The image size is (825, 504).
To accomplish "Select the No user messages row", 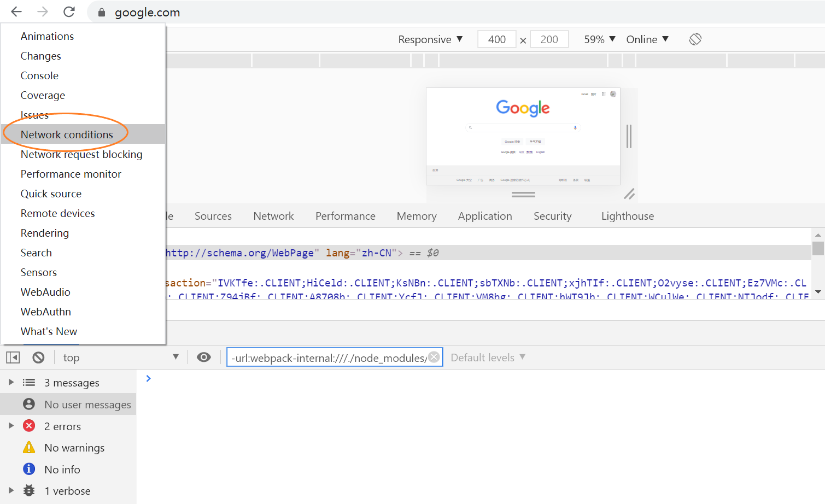I will click(x=68, y=404).
